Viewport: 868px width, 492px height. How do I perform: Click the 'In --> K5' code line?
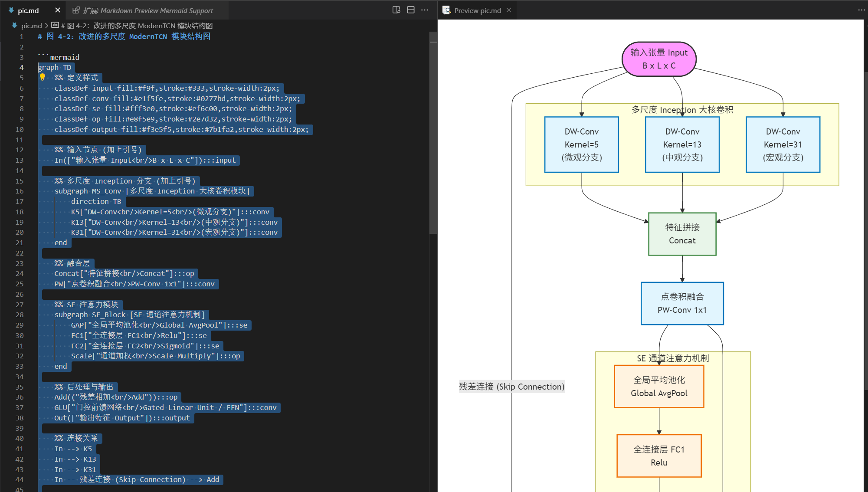73,449
